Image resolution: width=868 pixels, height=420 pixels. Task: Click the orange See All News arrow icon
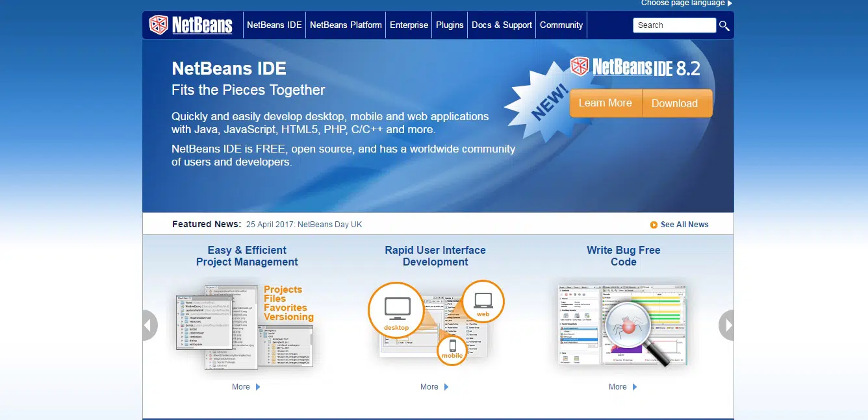654,225
